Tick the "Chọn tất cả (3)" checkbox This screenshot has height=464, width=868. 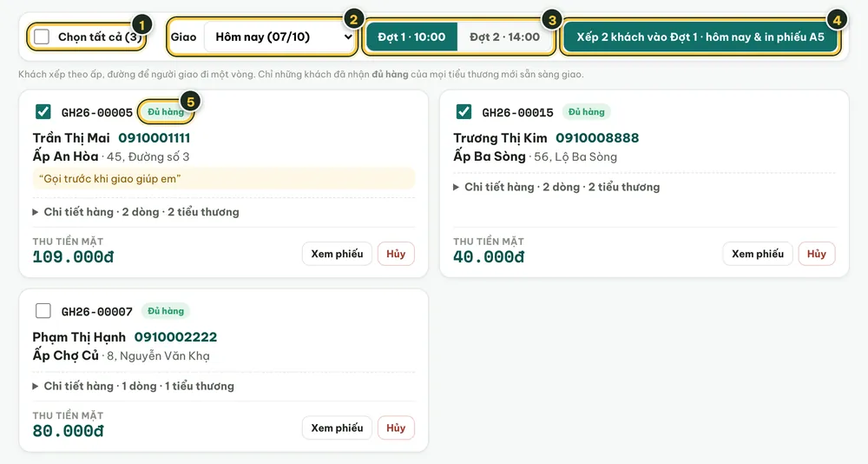42,37
